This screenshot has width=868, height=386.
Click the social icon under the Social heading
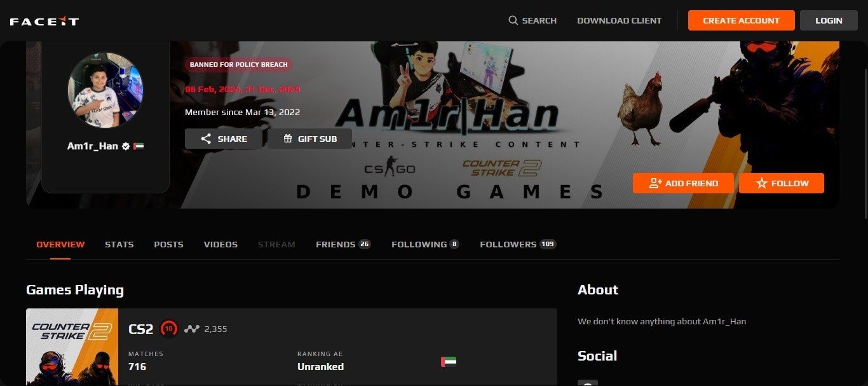pos(587,382)
